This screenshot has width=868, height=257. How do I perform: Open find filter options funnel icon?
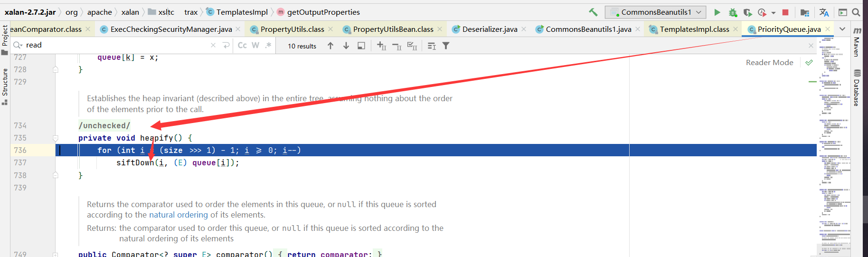point(446,46)
